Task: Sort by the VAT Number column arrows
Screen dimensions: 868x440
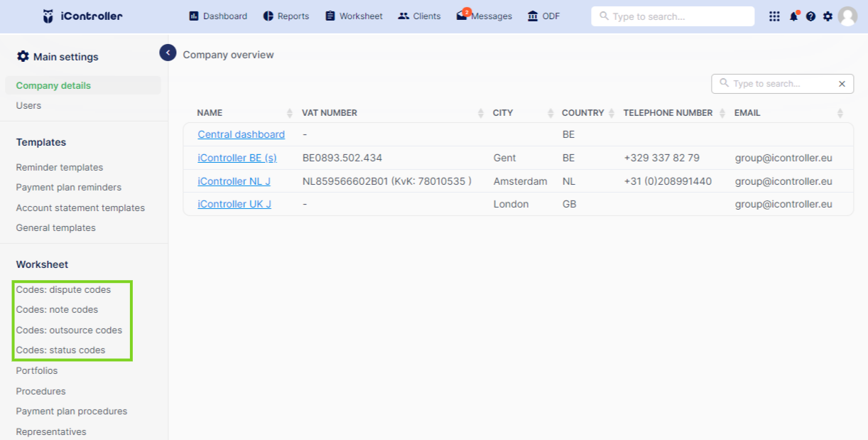Action: click(x=480, y=113)
